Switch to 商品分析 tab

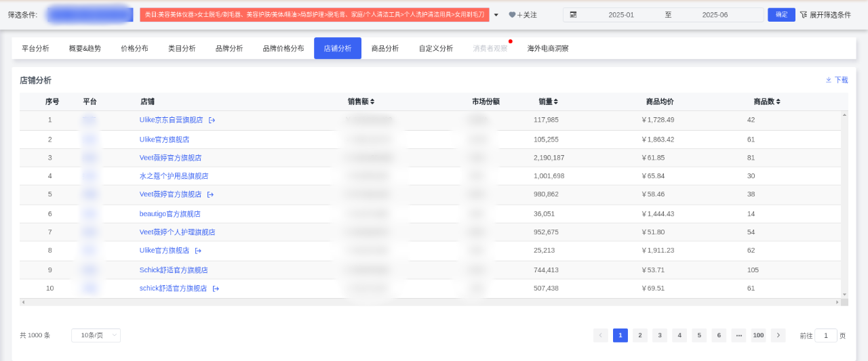[385, 49]
